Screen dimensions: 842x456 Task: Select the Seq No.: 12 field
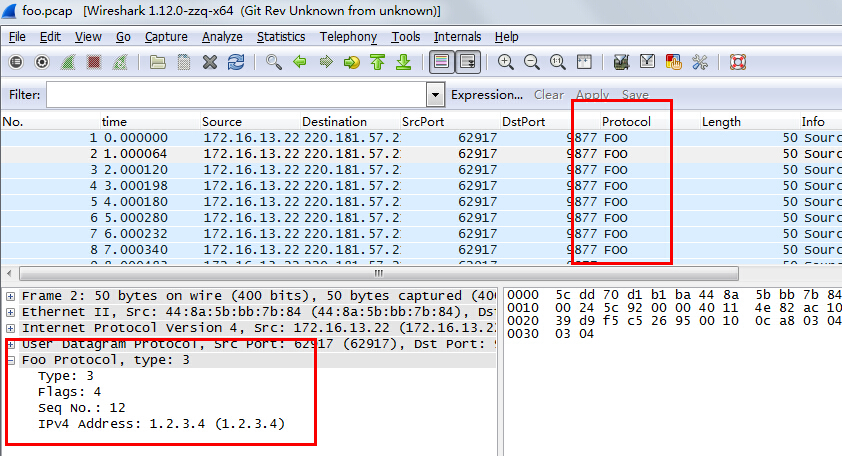click(x=82, y=408)
